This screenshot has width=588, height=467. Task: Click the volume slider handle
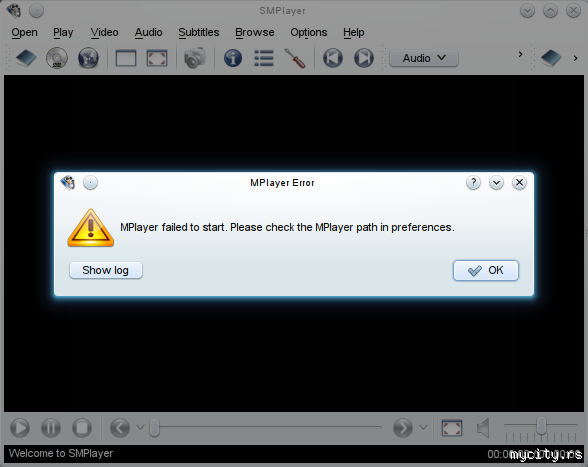(x=541, y=426)
